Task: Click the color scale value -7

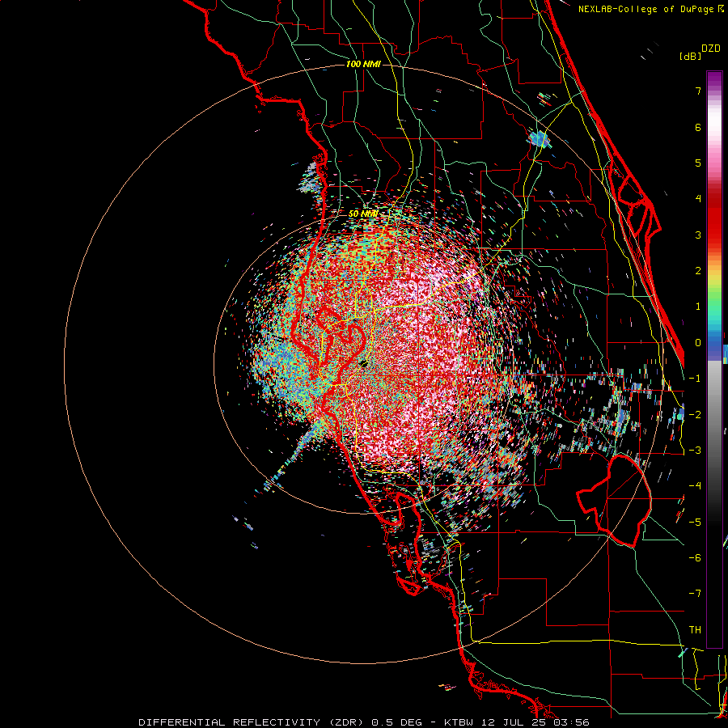Action: point(695,594)
